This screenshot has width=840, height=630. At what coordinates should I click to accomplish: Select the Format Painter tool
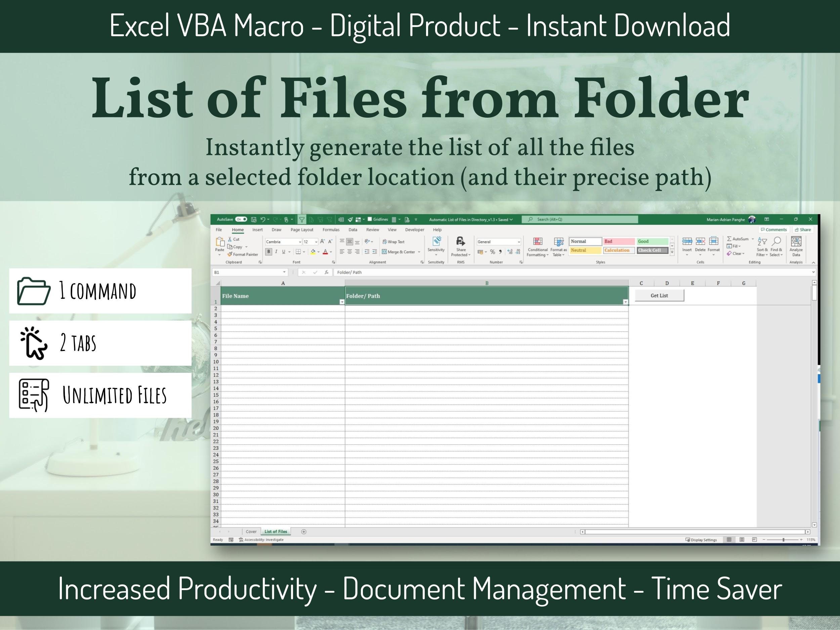(x=244, y=254)
